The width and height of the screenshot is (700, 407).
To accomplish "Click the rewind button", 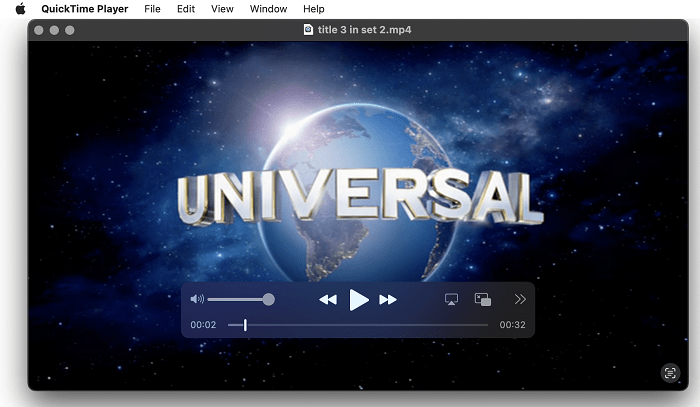I will pyautogui.click(x=327, y=300).
